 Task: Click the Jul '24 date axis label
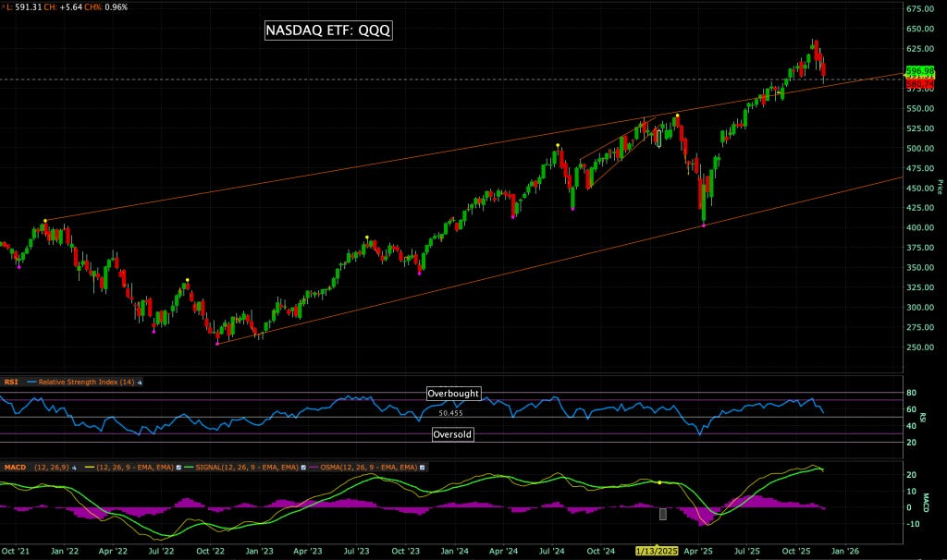(x=551, y=551)
